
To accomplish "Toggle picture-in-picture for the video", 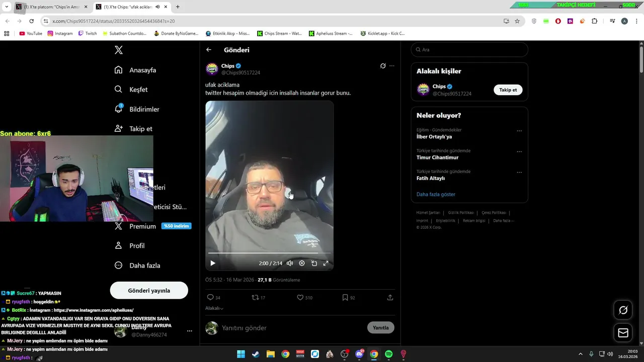I will [314, 263].
